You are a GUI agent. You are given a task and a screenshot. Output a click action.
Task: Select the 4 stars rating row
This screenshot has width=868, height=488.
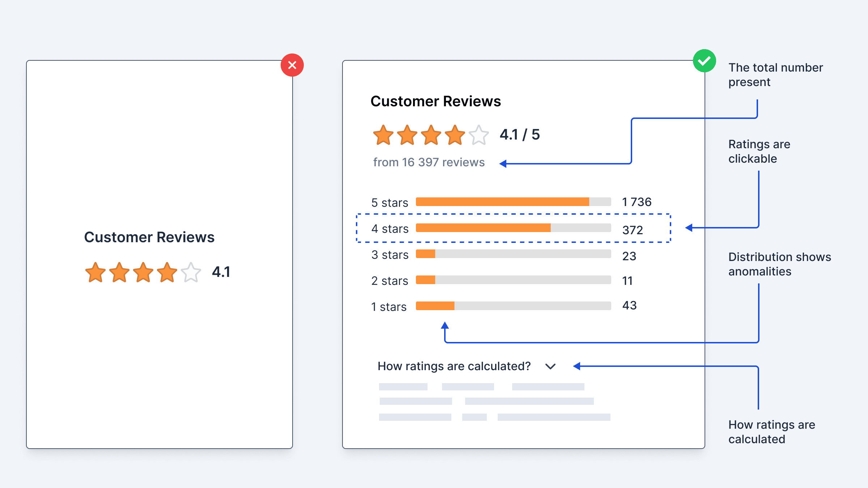[x=514, y=228]
